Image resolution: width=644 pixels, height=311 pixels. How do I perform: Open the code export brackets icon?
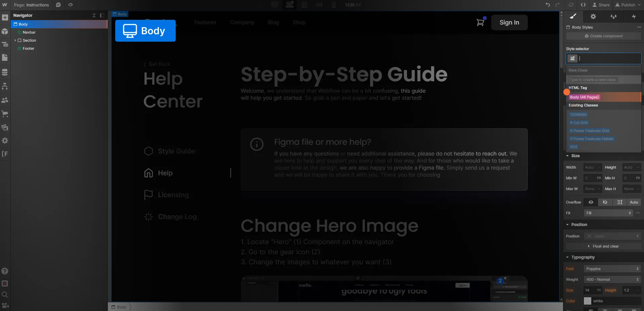583,5
